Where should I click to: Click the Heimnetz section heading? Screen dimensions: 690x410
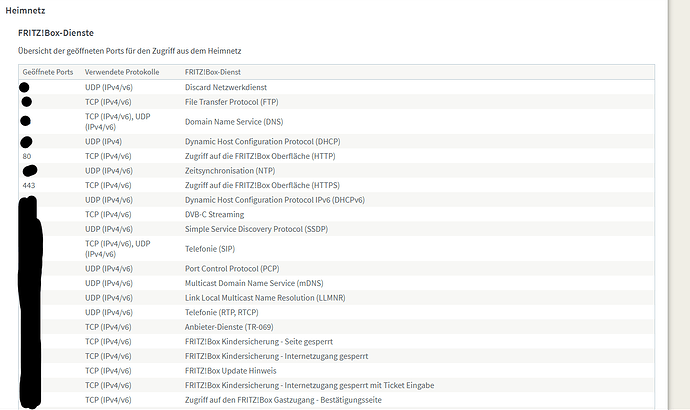pyautogui.click(x=27, y=10)
